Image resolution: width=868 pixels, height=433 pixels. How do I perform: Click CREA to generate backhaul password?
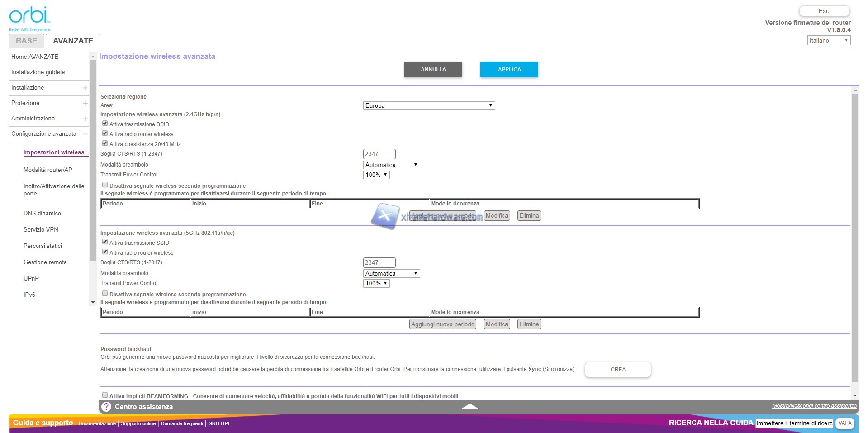point(618,369)
